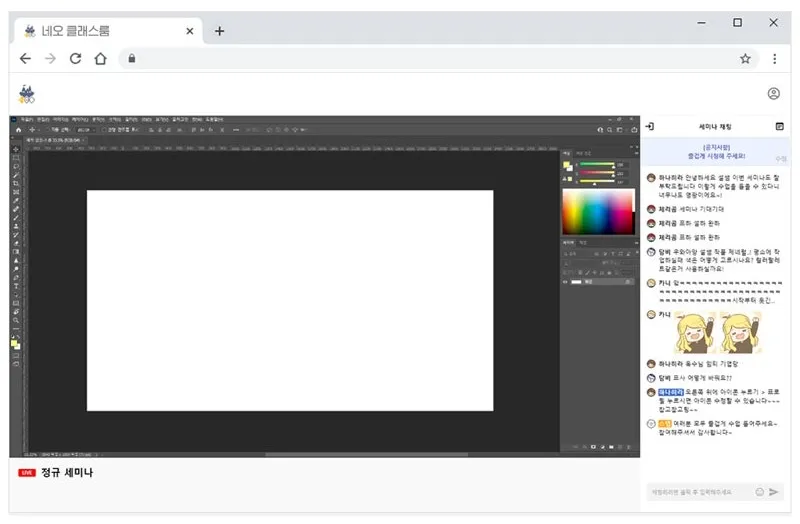Viewport: 800px width, 524px height.
Task: Bookmark this page with the star icon
Action: pos(745,59)
